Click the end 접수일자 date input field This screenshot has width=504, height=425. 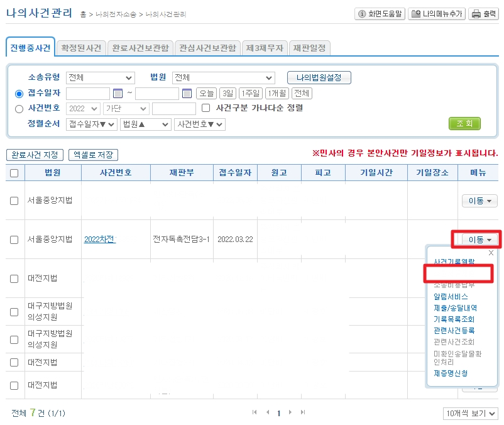click(157, 94)
